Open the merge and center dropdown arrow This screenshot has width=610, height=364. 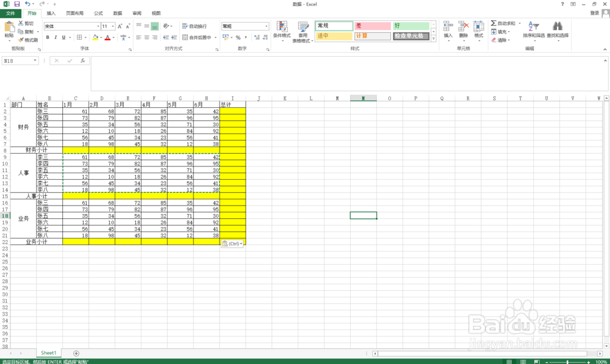click(215, 37)
